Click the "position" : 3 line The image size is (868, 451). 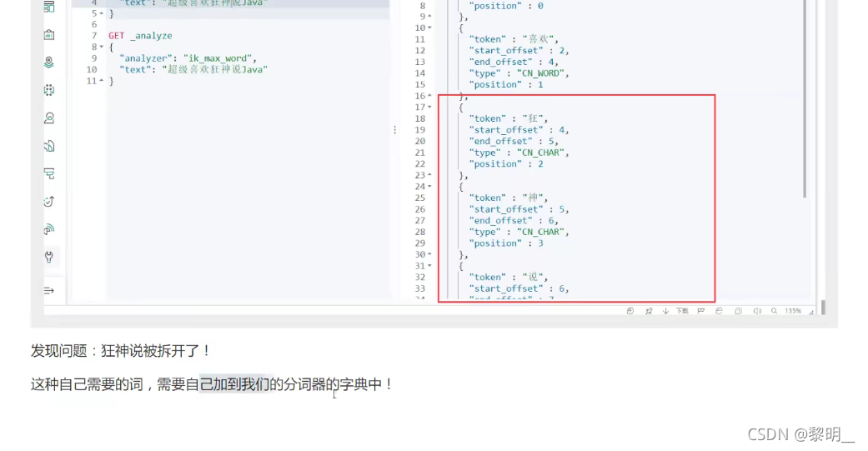tap(505, 243)
